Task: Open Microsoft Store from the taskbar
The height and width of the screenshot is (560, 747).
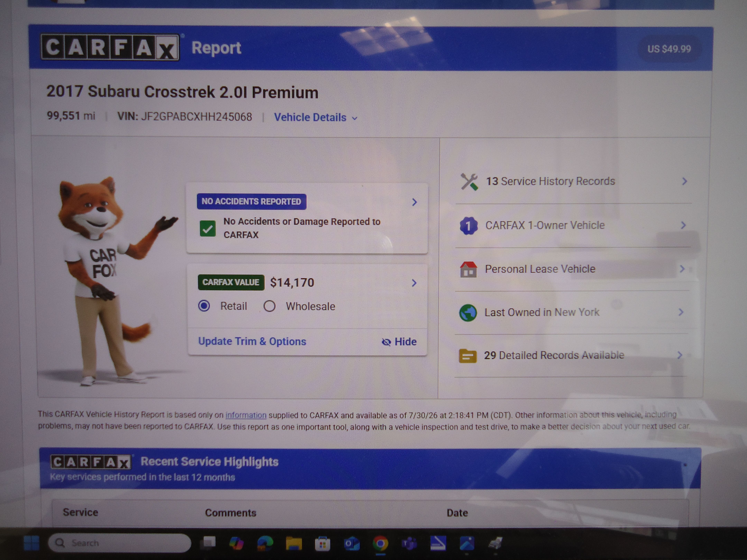Action: (x=322, y=544)
